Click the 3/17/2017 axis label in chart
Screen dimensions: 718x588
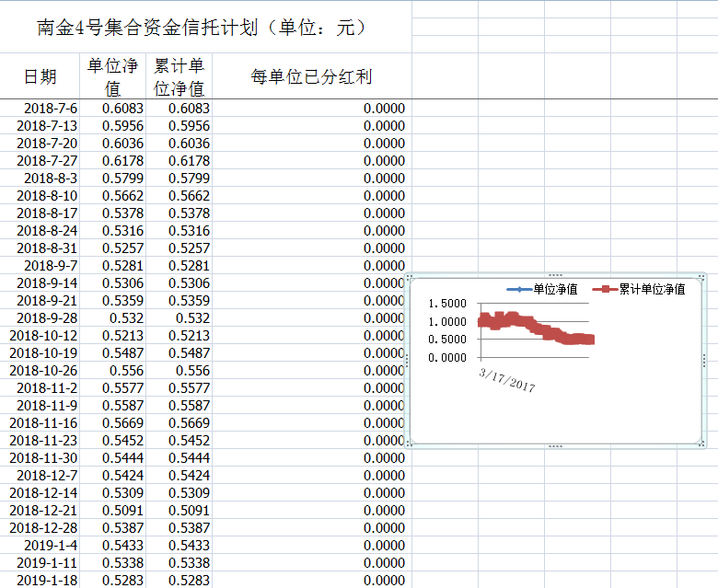pyautogui.click(x=507, y=380)
